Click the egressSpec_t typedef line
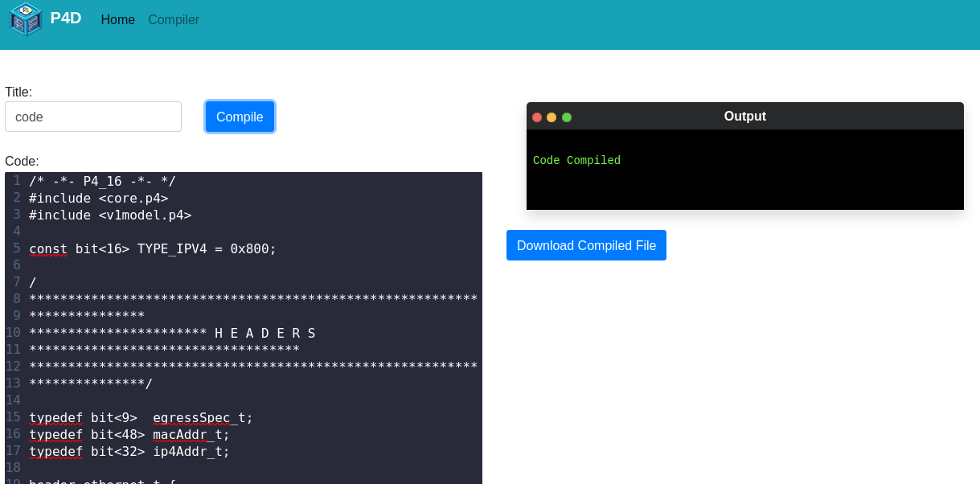The height and width of the screenshot is (484, 980). (141, 418)
